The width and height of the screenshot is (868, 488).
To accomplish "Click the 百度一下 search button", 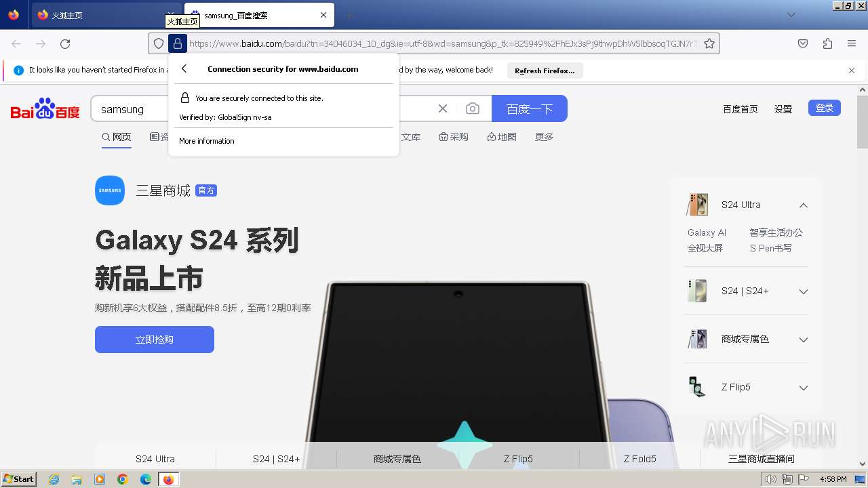I will pos(530,108).
